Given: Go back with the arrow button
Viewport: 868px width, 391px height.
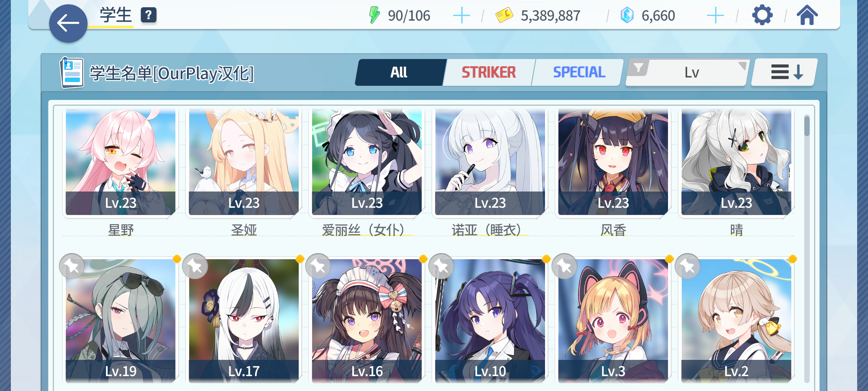Looking at the screenshot, I should click(x=68, y=24).
